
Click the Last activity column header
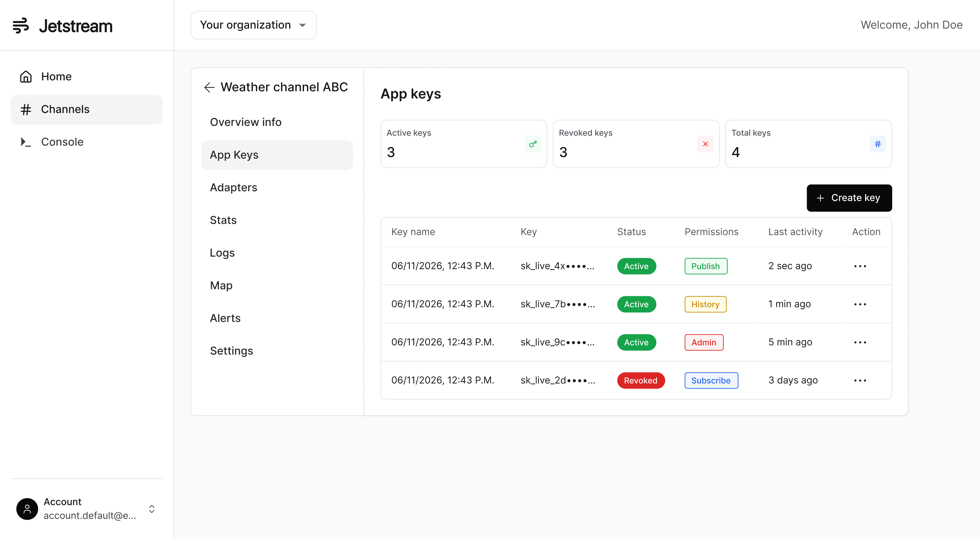[795, 232]
